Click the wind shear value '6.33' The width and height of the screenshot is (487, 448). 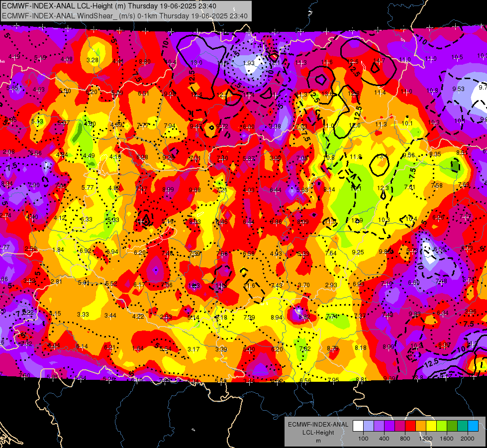tap(87, 219)
